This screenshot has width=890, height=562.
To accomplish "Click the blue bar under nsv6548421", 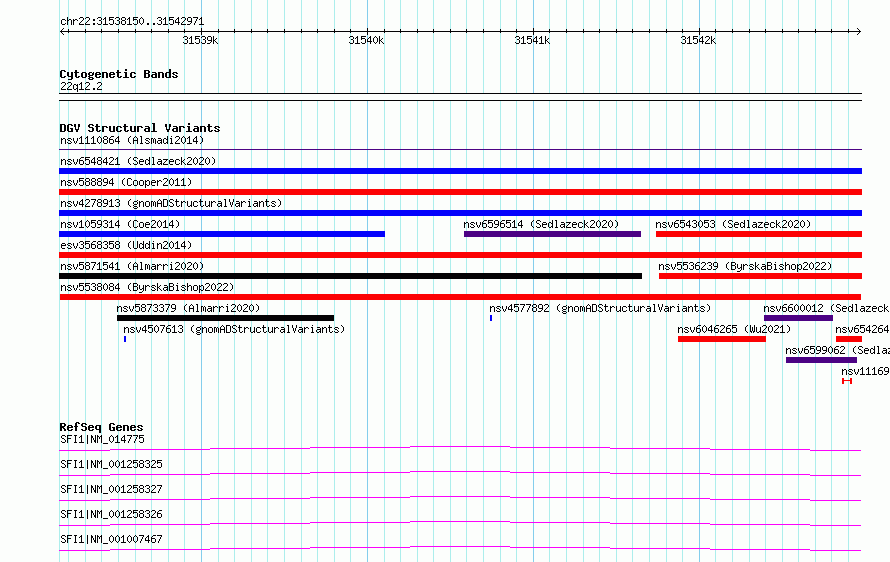I will pos(460,171).
